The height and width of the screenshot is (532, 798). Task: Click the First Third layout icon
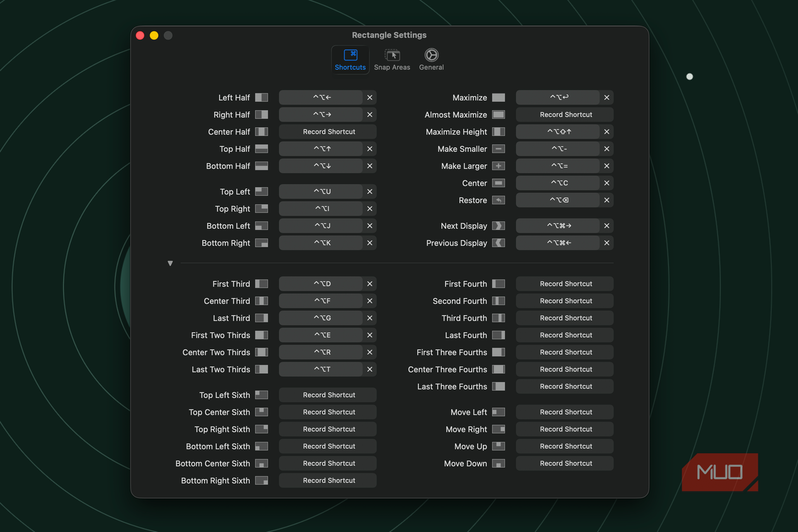[262, 284]
